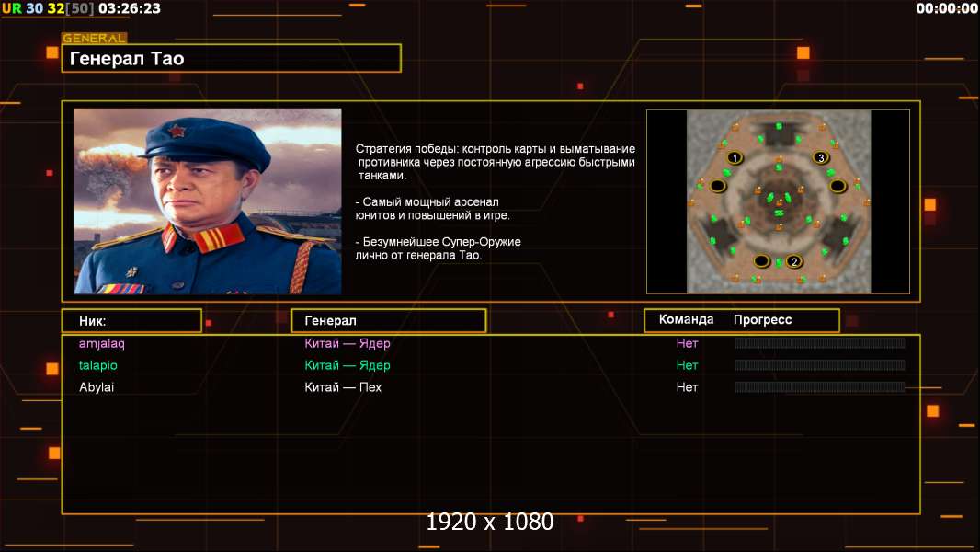980x552 pixels.
Task: Click the 'Ник:' column header
Action: (131, 321)
